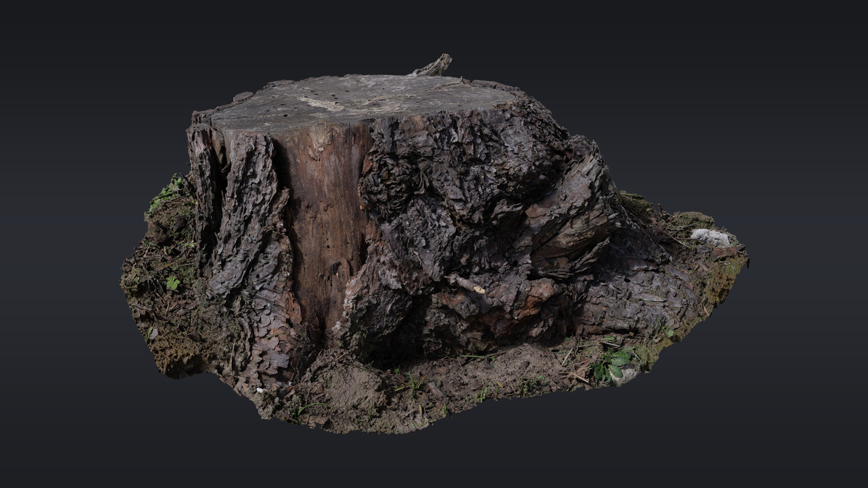The width and height of the screenshot is (868, 488).
Task: Click the white stone at the right edge
Action: [x=711, y=237]
